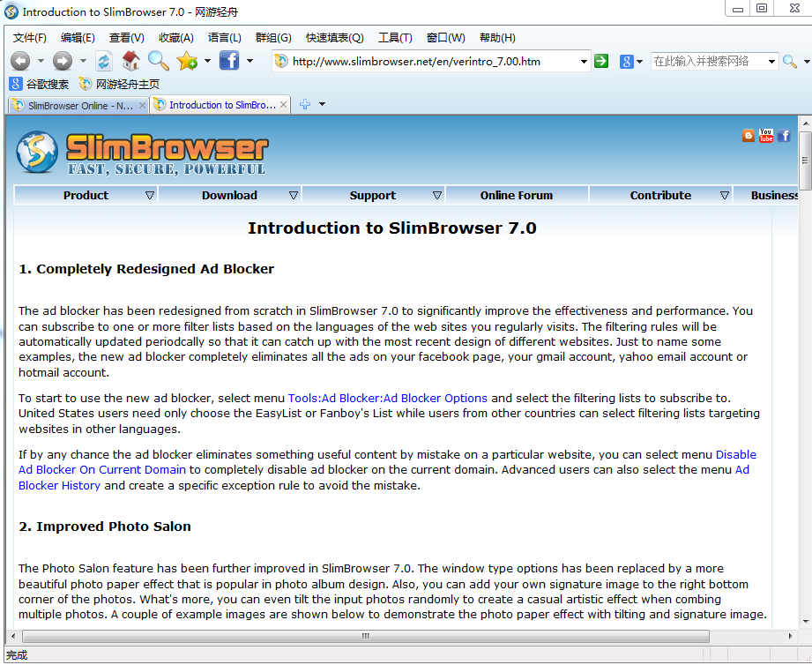Go to Online Forum

(517, 195)
